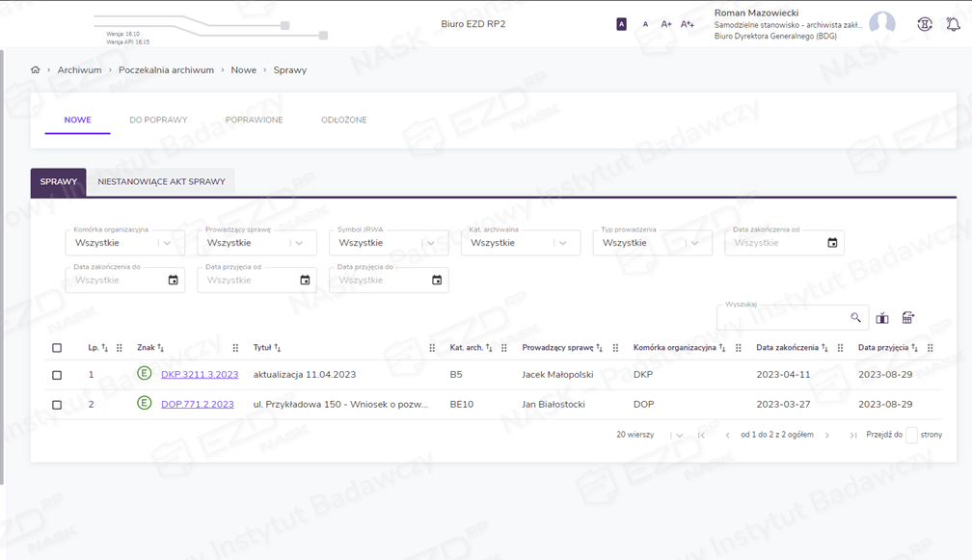The height and width of the screenshot is (560, 972).
Task: Click the notifications bell icon
Action: [x=953, y=24]
